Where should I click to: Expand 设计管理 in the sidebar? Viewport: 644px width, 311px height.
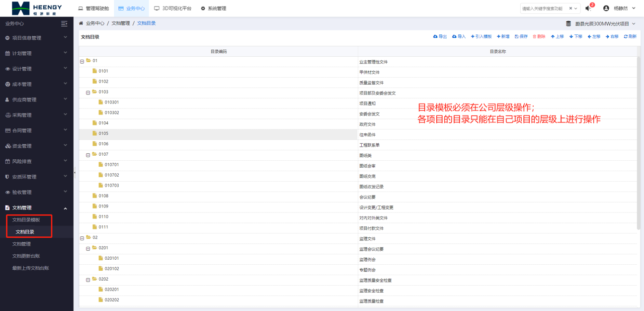[x=37, y=69]
